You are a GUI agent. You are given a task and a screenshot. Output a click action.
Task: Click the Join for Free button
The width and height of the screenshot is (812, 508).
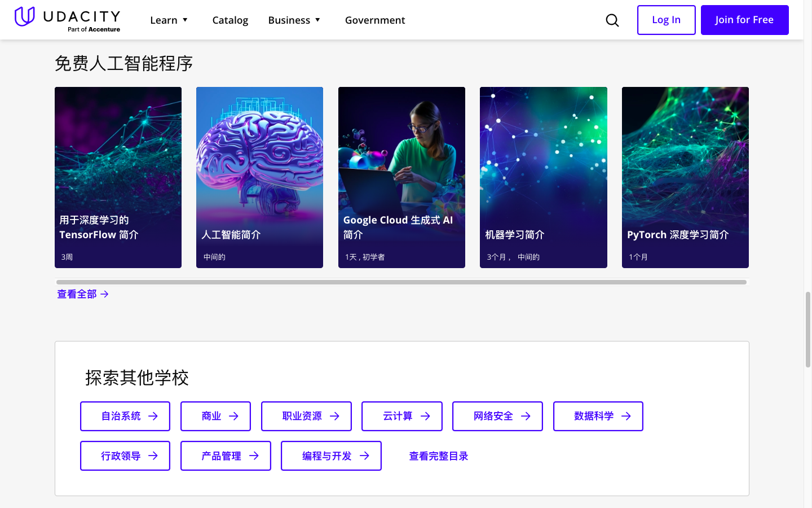click(744, 20)
